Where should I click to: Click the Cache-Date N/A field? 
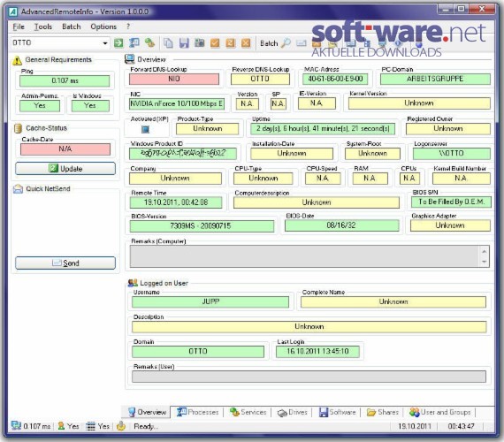[65, 149]
